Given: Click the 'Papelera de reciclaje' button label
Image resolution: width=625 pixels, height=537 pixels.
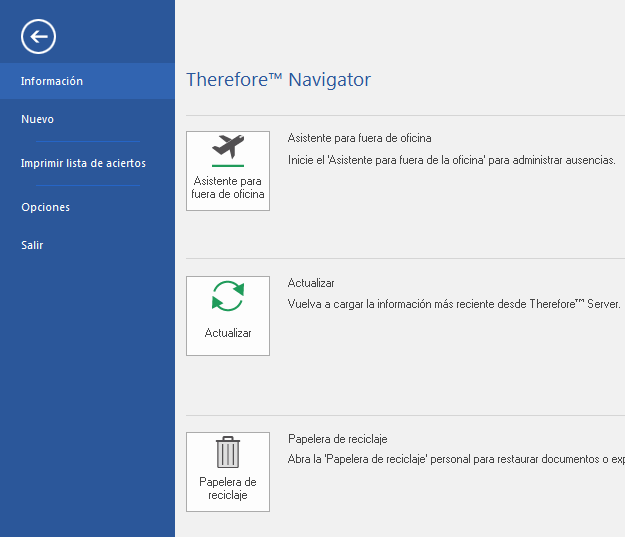Looking at the screenshot, I should tap(228, 488).
